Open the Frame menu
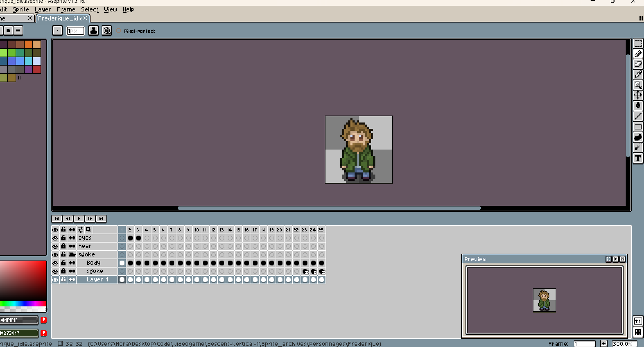 tap(66, 9)
